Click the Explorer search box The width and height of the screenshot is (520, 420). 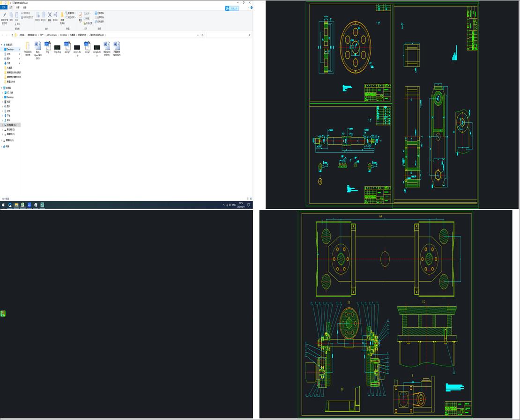228,35
